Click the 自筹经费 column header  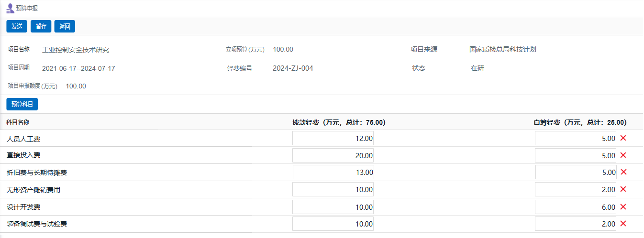[x=580, y=122]
